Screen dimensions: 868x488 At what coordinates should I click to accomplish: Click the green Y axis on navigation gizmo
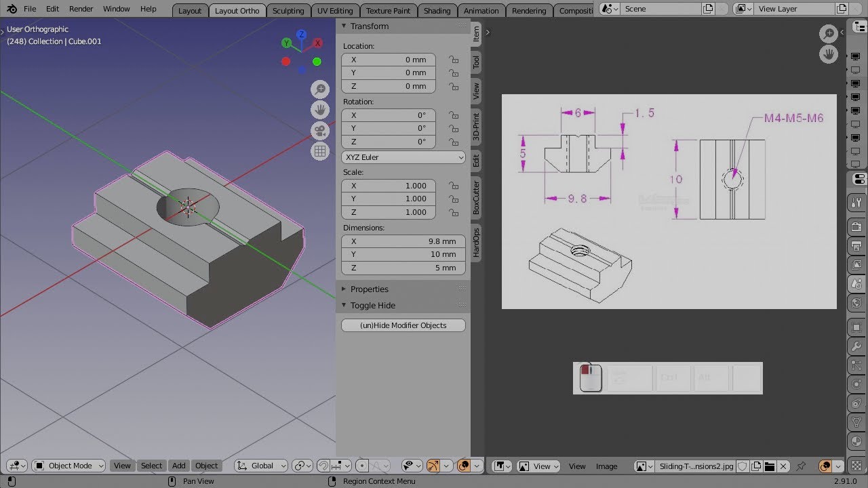point(287,43)
